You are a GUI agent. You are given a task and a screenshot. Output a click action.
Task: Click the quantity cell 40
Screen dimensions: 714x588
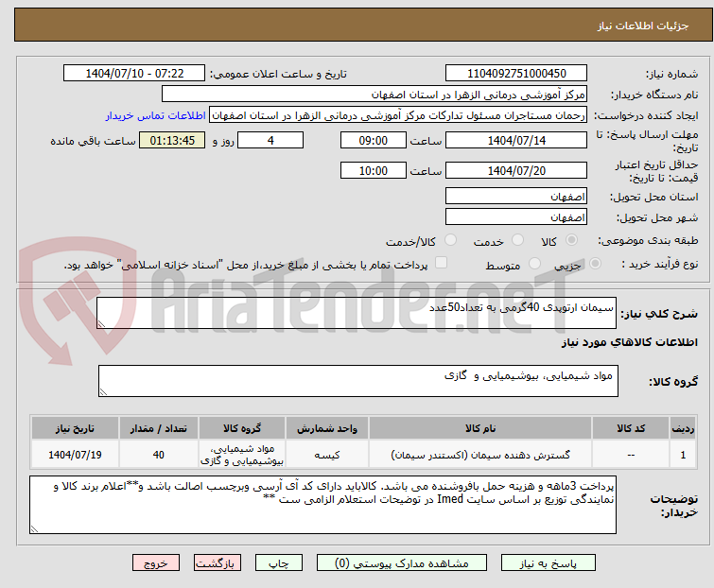pyautogui.click(x=159, y=454)
